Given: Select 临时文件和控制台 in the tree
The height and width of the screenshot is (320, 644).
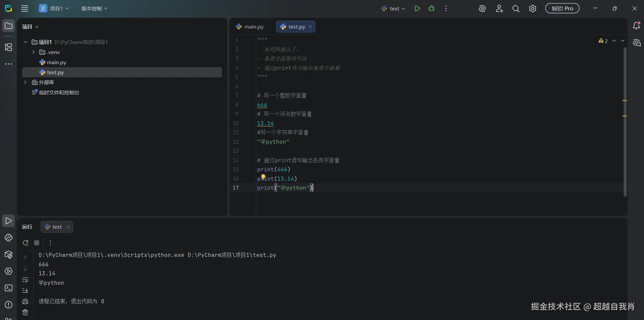Looking at the screenshot, I should 122,92.
